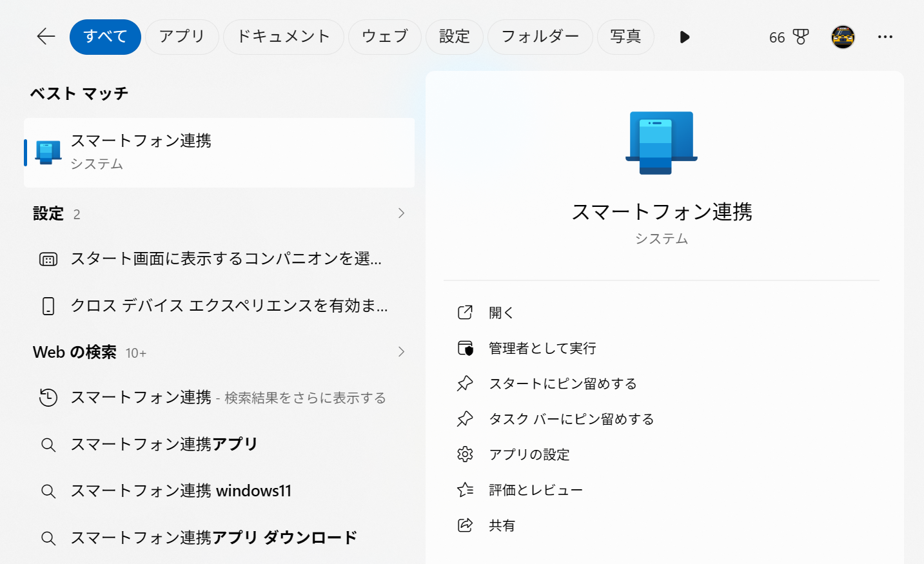Open the best match スマートフォン連携 システム result
924x564 pixels.
click(219, 153)
